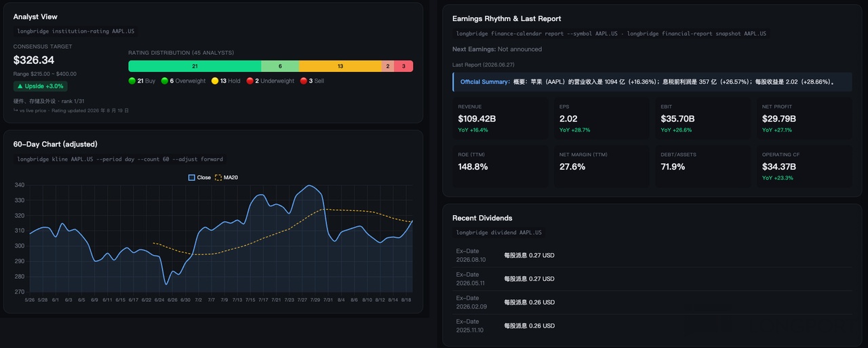Select the light green 6 Overweight segment
This screenshot has width=868, height=348.
(x=280, y=66)
